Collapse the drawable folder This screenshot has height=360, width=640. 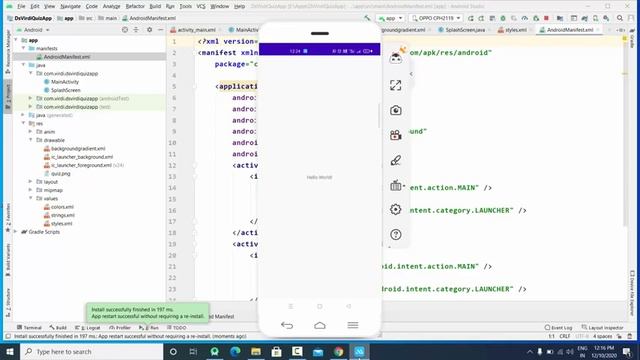pos(30,140)
